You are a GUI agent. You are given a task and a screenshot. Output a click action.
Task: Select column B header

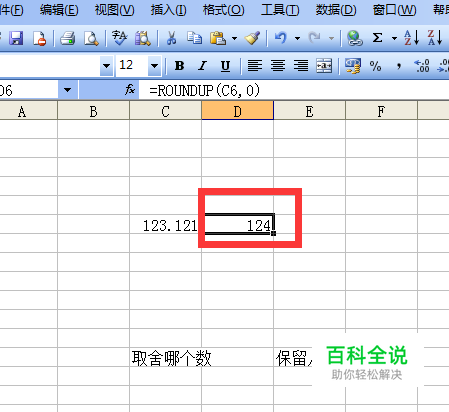click(x=94, y=111)
